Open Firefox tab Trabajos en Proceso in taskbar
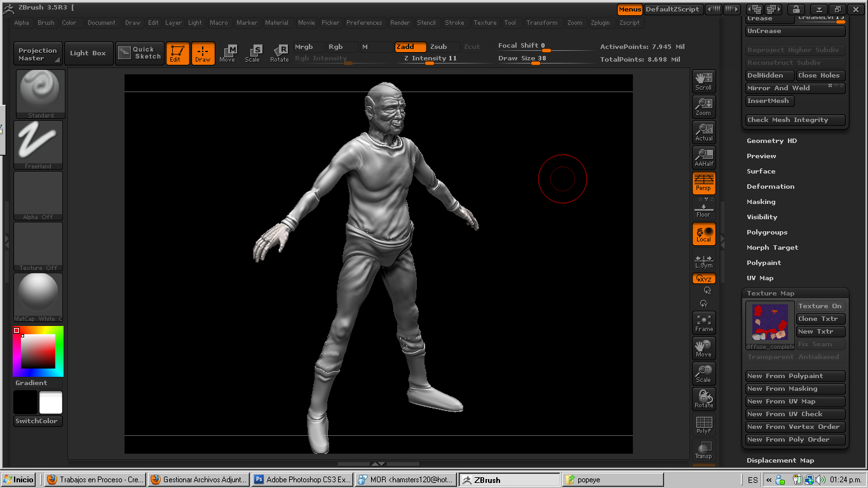868x488 pixels. click(x=95, y=480)
